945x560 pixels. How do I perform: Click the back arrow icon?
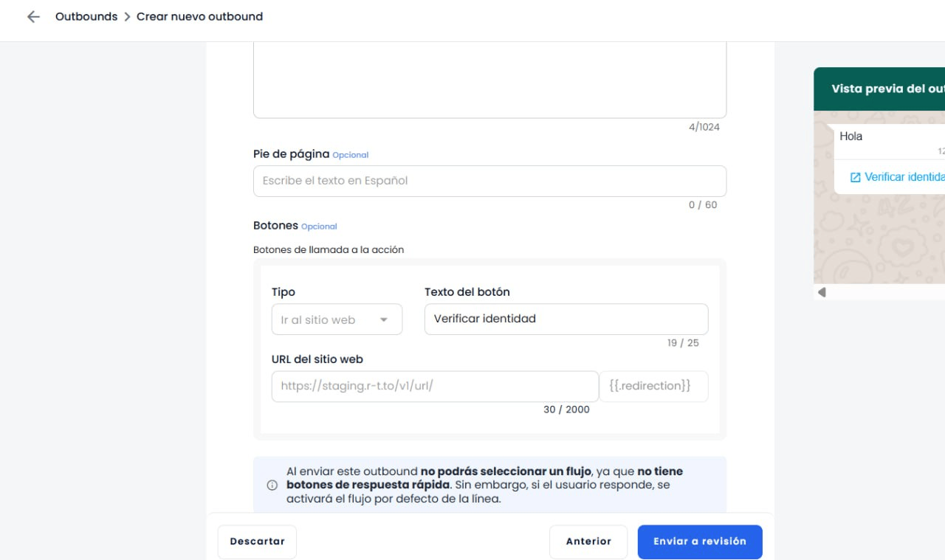[33, 16]
